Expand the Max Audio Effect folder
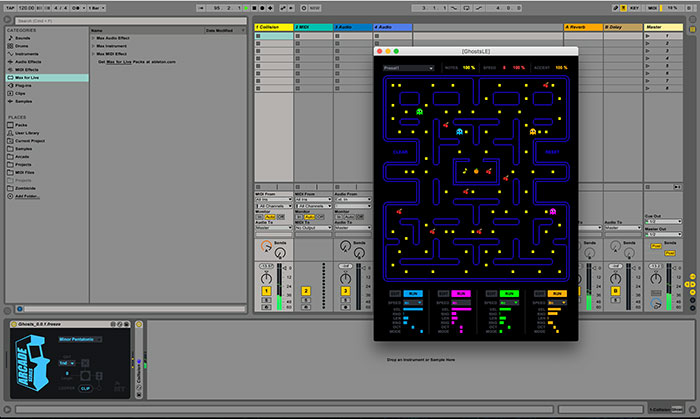The image size is (700, 419). [x=112, y=38]
